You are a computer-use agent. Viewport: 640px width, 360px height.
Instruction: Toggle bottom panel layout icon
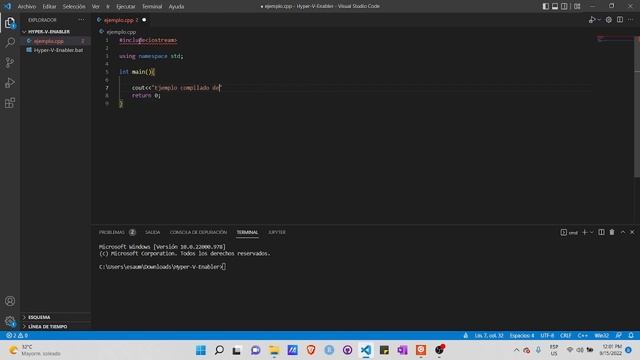[x=555, y=6]
